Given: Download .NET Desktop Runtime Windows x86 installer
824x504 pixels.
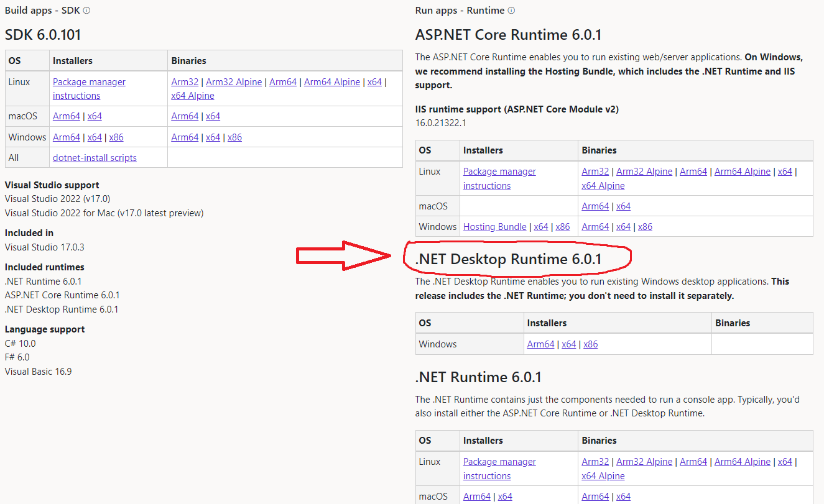Looking at the screenshot, I should click(x=591, y=344).
